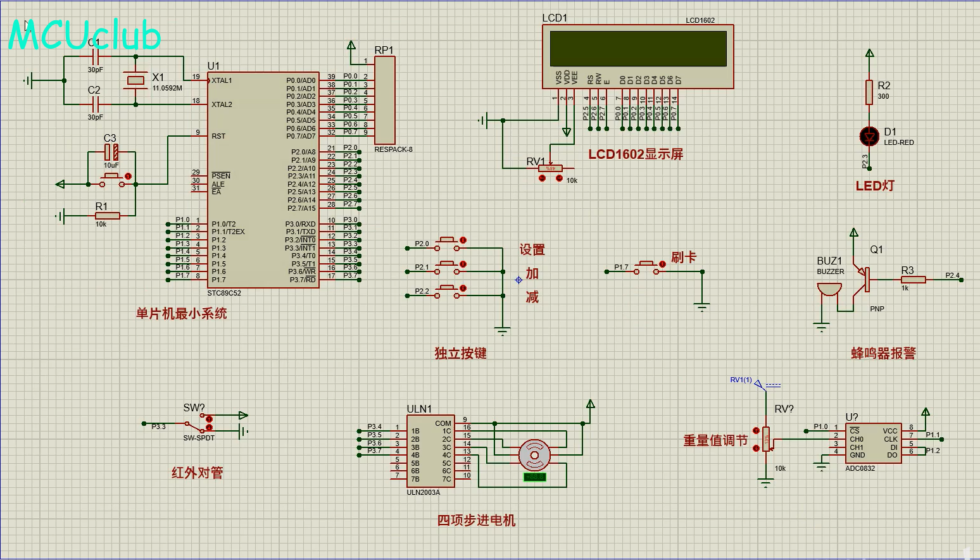Click the upper red adjuster on 重量值调节 potentiometer
The image size is (980, 560).
click(755, 430)
